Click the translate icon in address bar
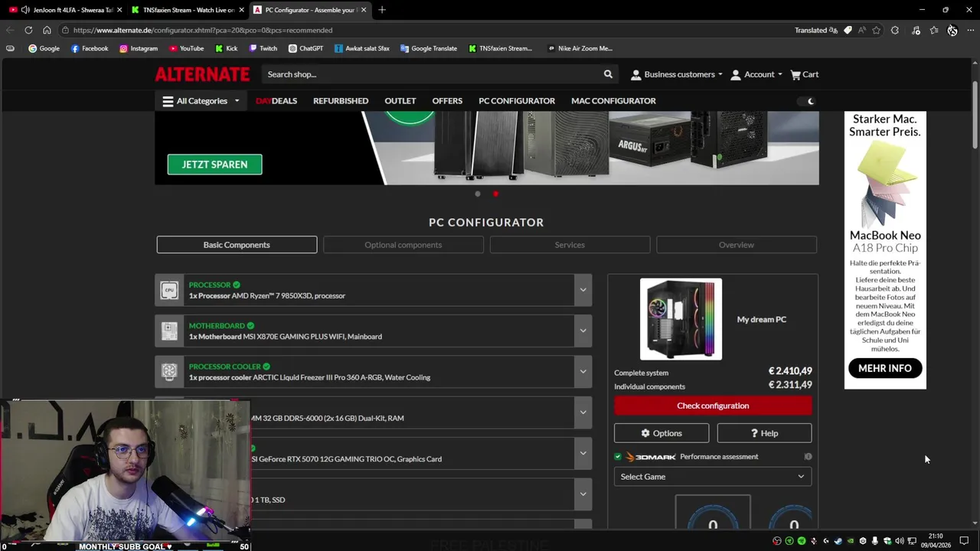This screenshot has height=551, width=980. click(x=833, y=30)
